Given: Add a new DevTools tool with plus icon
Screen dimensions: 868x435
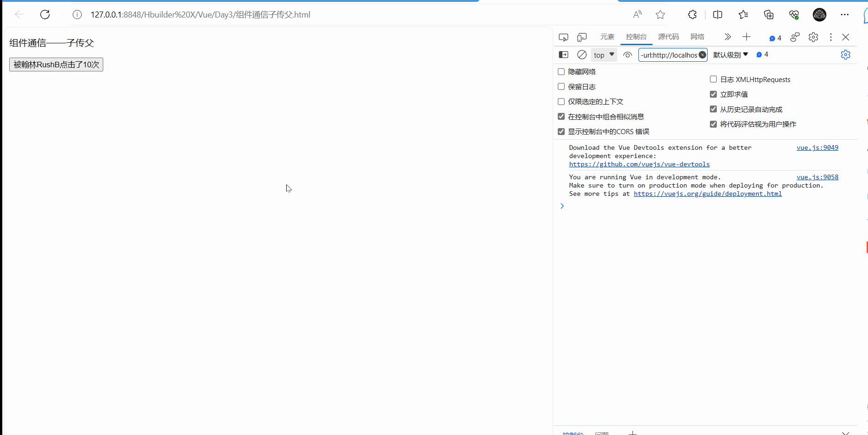Looking at the screenshot, I should (747, 37).
